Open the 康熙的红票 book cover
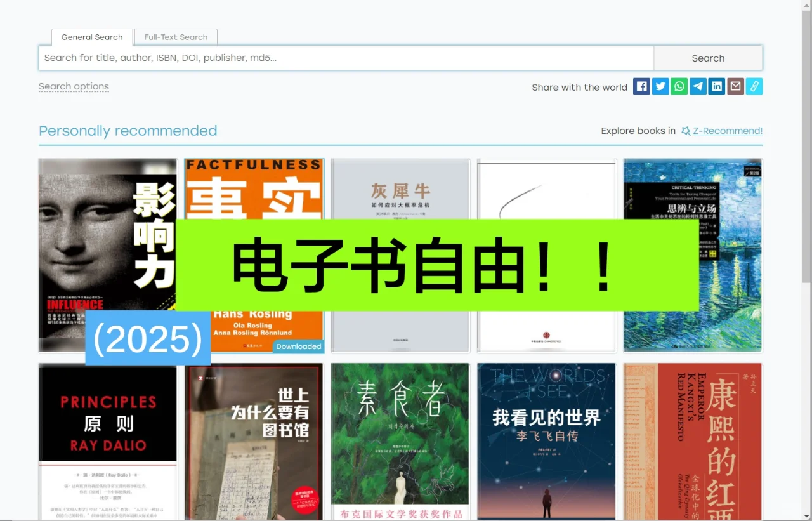This screenshot has width=812, height=521. [x=693, y=442]
